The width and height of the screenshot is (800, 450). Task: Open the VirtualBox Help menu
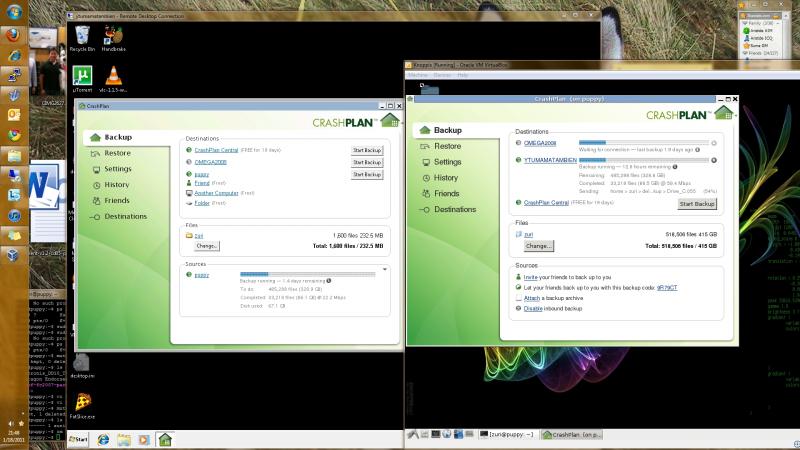[462, 75]
